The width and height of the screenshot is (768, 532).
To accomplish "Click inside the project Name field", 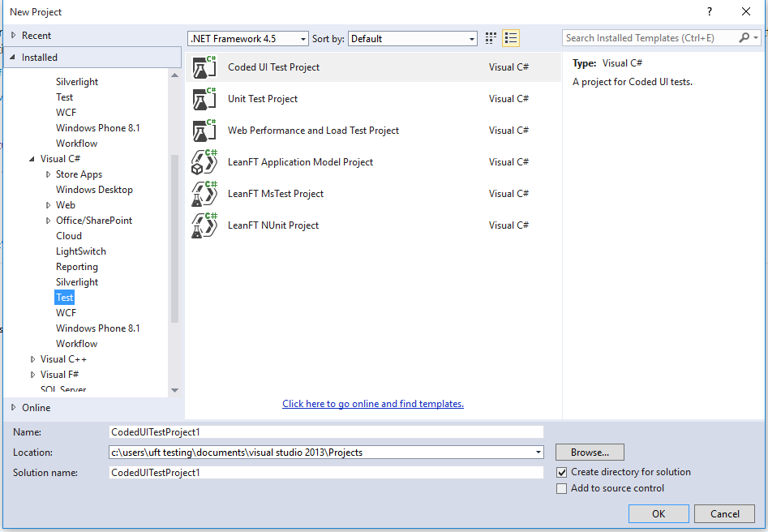I will tap(326, 432).
